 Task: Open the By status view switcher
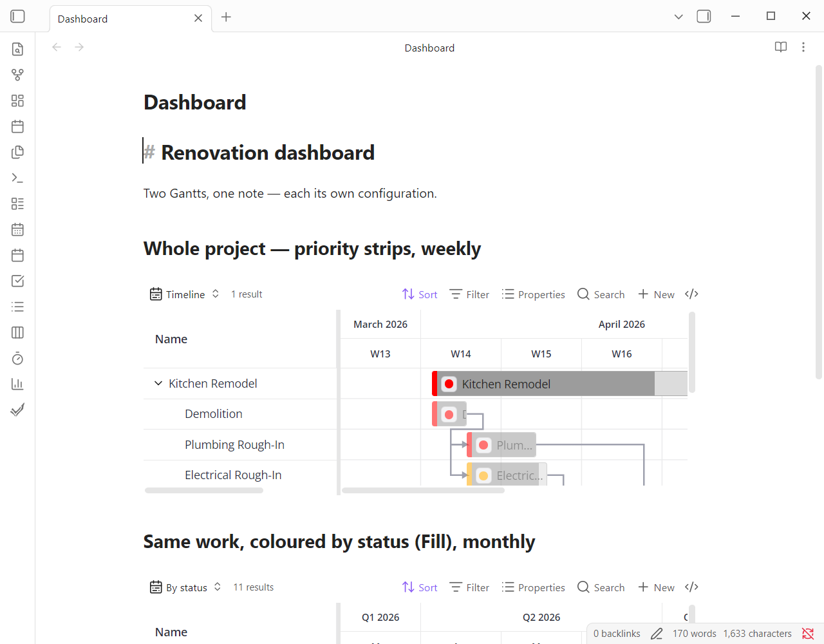[x=186, y=587]
